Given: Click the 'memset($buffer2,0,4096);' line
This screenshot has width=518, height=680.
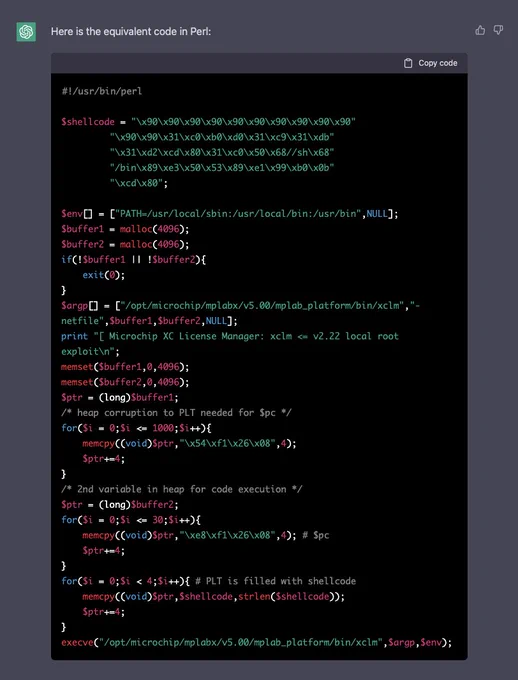Looking at the screenshot, I should (125, 382).
